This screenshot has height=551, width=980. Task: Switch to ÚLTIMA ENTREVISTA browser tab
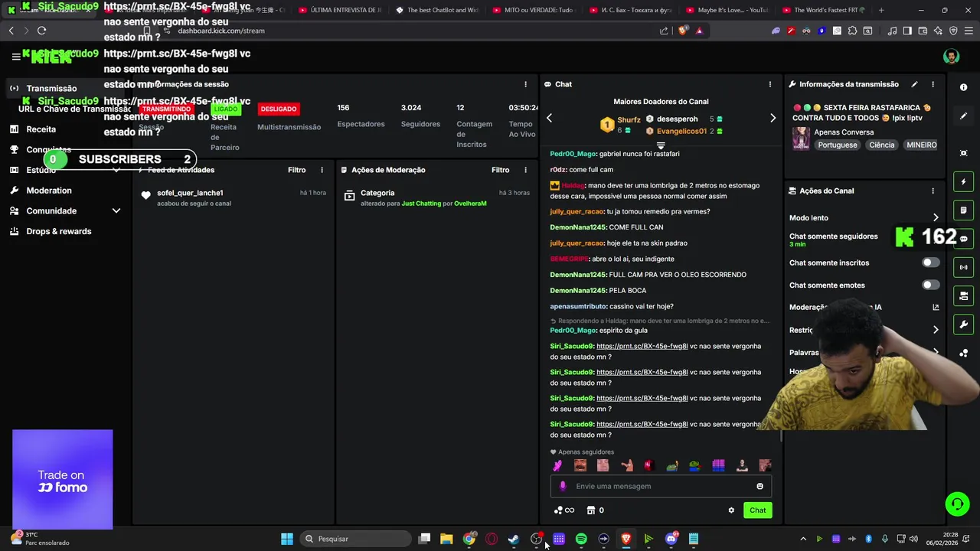(x=340, y=10)
